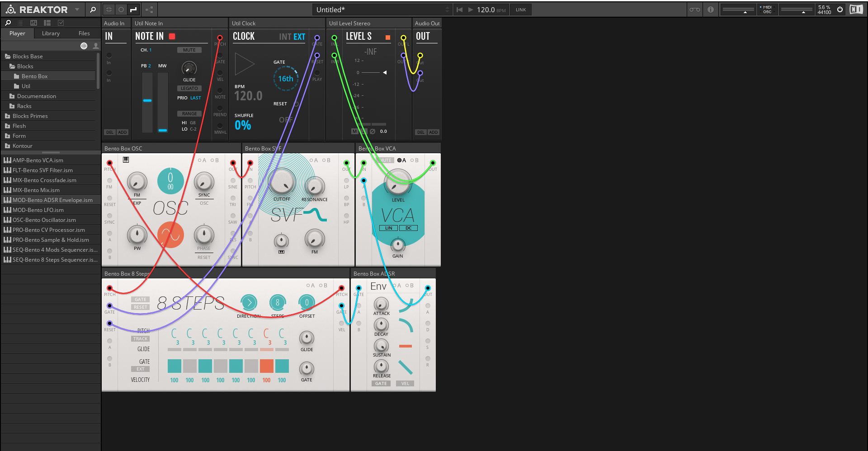Adjust the output level meter slider
This screenshot has height=451, width=868.
[797, 9]
